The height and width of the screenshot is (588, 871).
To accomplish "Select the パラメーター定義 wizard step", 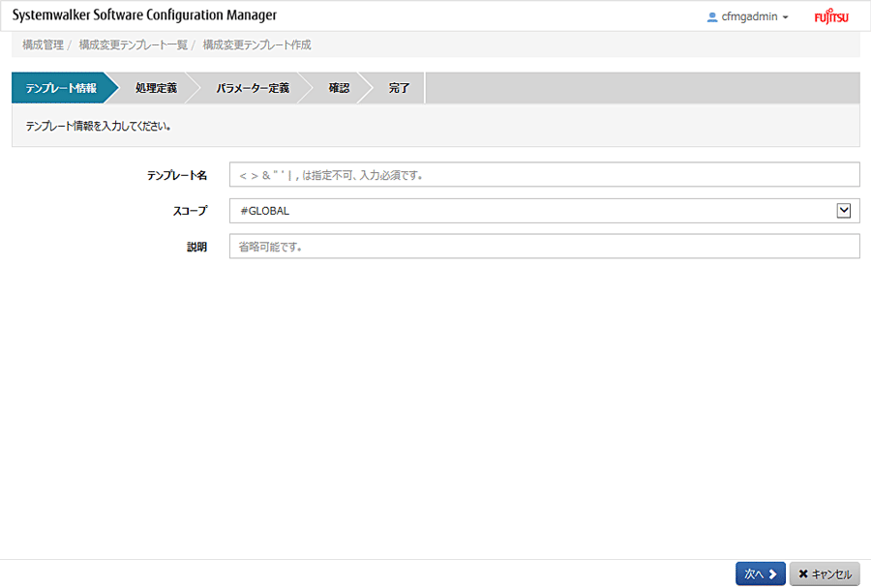I will point(253,88).
